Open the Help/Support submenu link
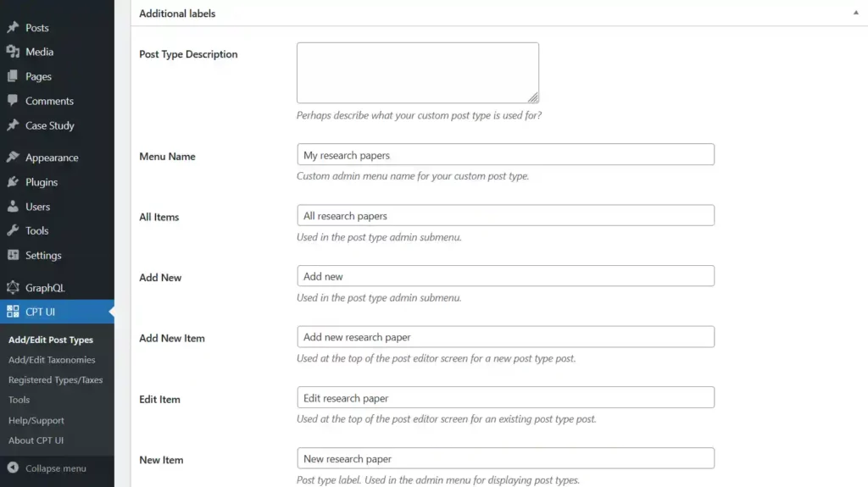This screenshot has height=487, width=868. pos(36,421)
